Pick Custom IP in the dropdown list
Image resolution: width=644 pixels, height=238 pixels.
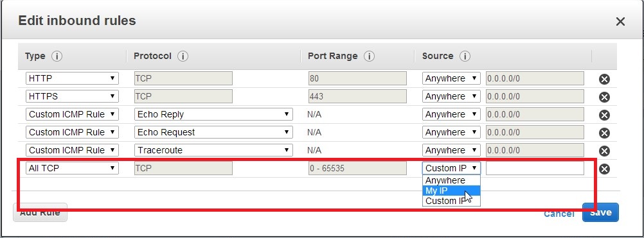[451, 201]
